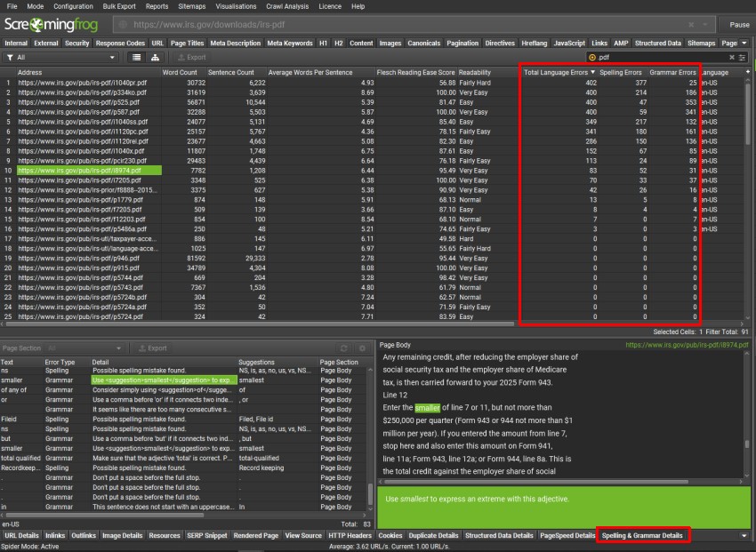
Task: Click the Screaming Frog logo
Action: [51, 24]
